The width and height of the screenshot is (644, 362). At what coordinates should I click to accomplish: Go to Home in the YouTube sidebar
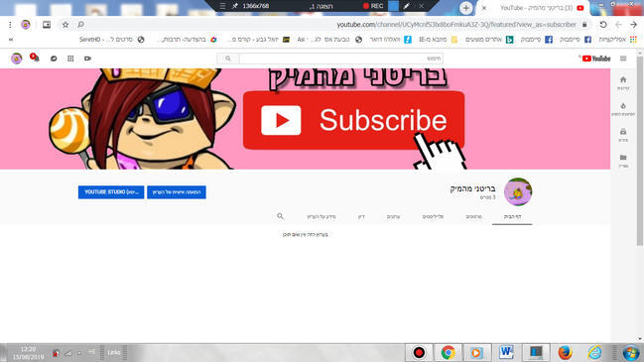point(623,82)
